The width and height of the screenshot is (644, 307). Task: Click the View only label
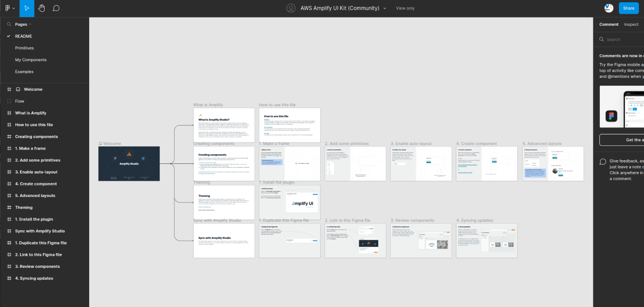tap(405, 8)
